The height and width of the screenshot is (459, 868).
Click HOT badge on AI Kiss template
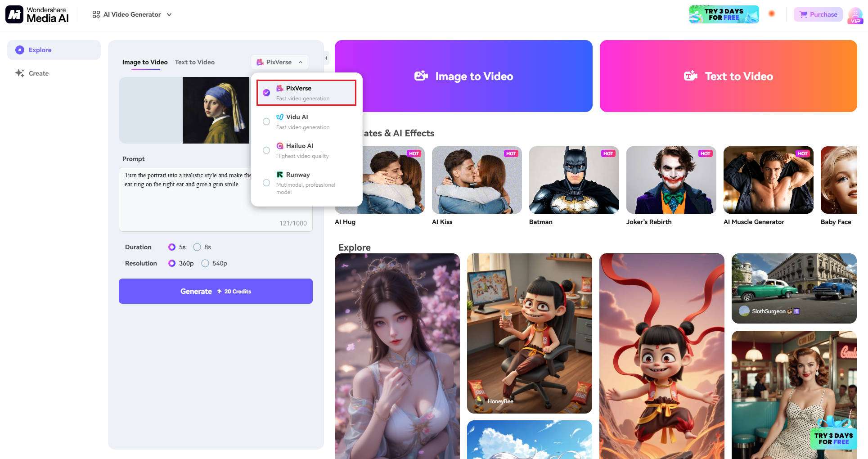(x=511, y=153)
